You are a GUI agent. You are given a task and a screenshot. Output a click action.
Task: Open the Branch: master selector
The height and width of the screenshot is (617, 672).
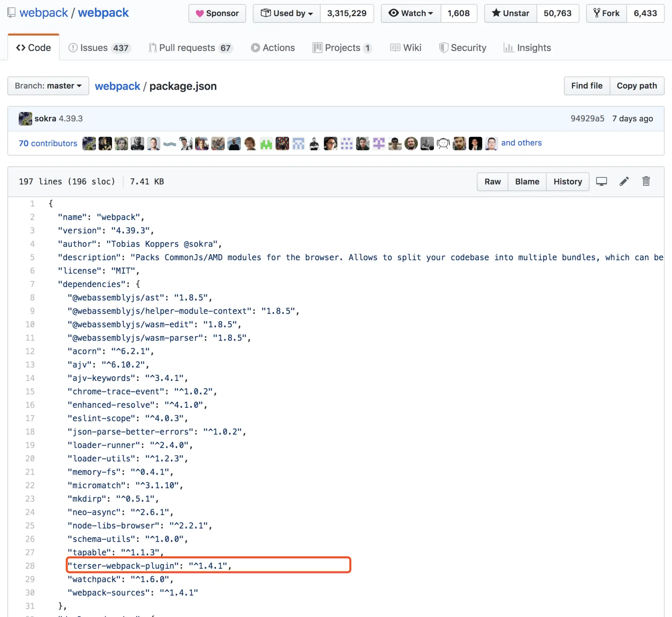[48, 86]
